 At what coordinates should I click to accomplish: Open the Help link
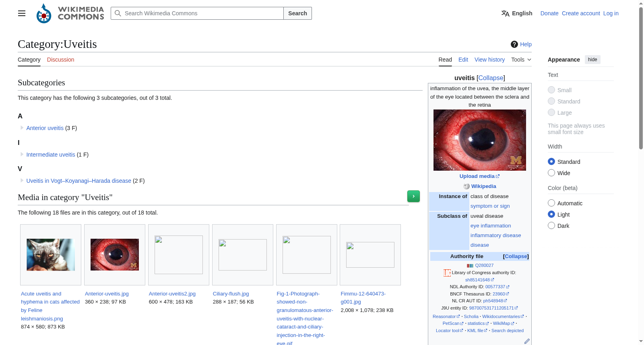coord(526,44)
